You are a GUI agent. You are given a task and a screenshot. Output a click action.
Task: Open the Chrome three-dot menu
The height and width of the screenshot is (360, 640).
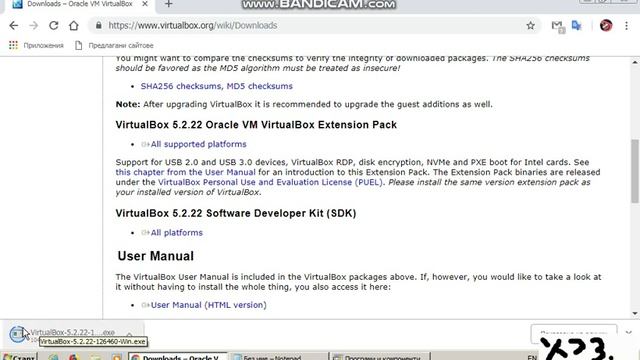pos(627,25)
